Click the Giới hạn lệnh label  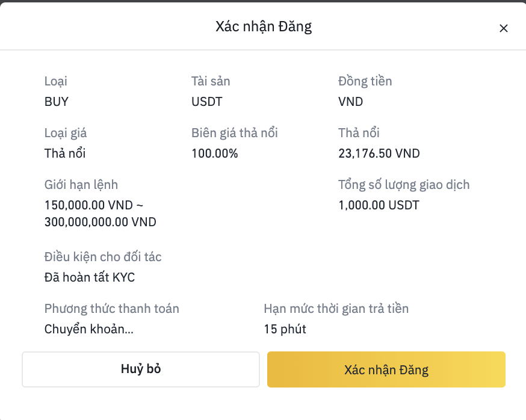81,185
